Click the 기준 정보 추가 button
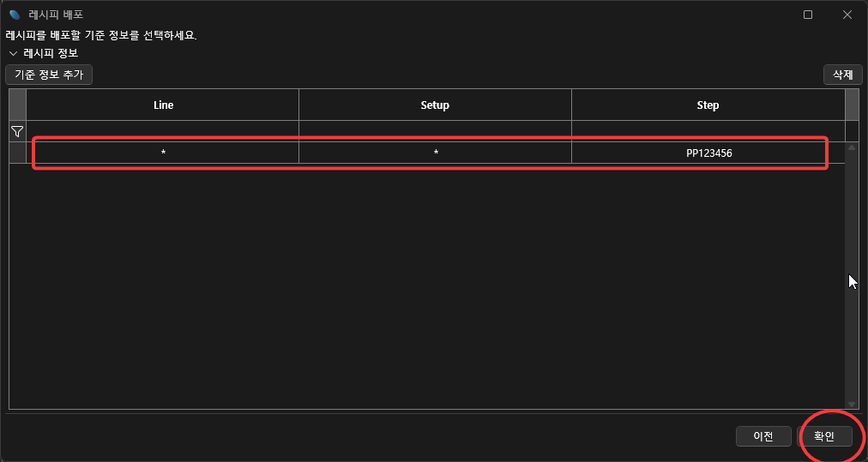This screenshot has height=462, width=868. pos(49,75)
